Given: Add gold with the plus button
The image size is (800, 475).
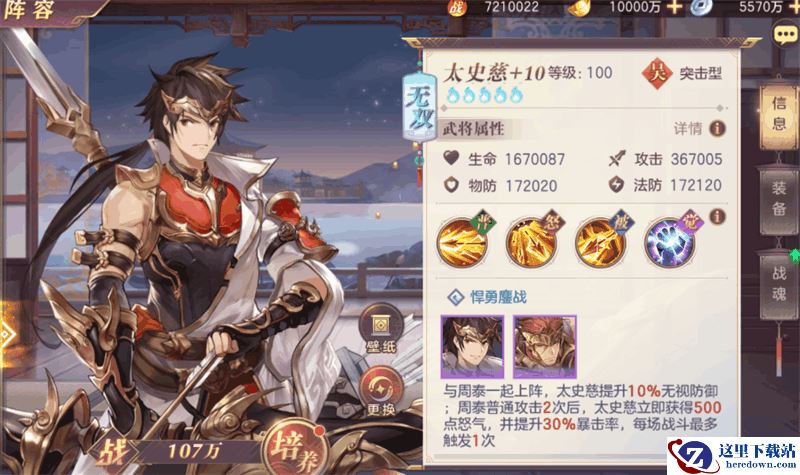Looking at the screenshot, I should 674,7.
